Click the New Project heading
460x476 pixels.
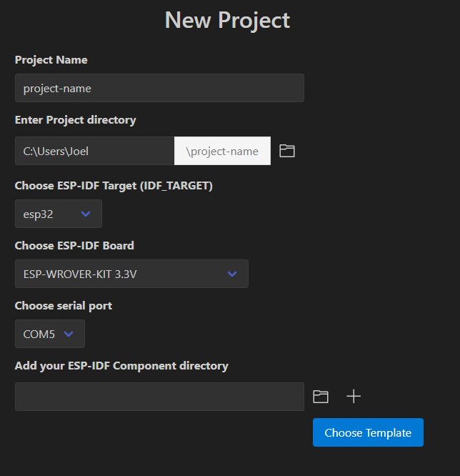(227, 20)
